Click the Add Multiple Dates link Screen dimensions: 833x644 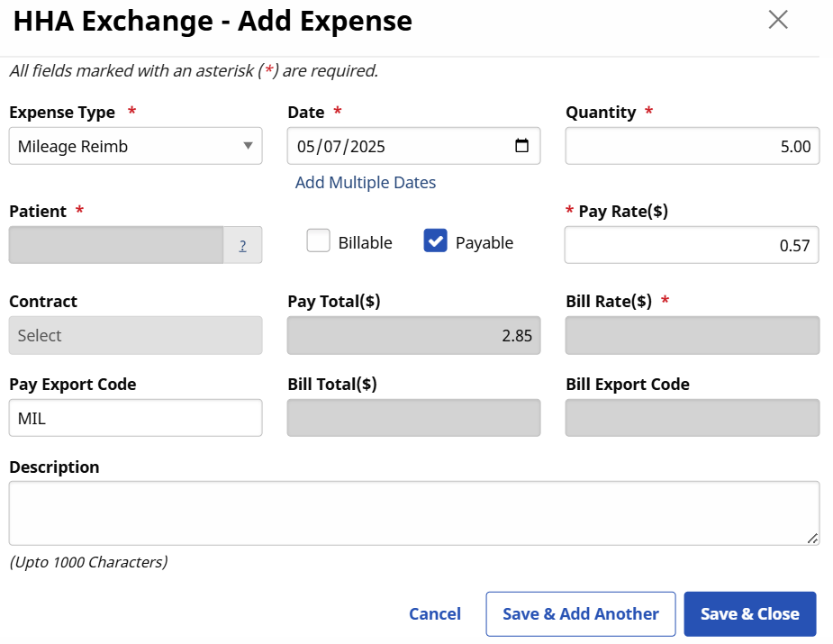tap(366, 183)
